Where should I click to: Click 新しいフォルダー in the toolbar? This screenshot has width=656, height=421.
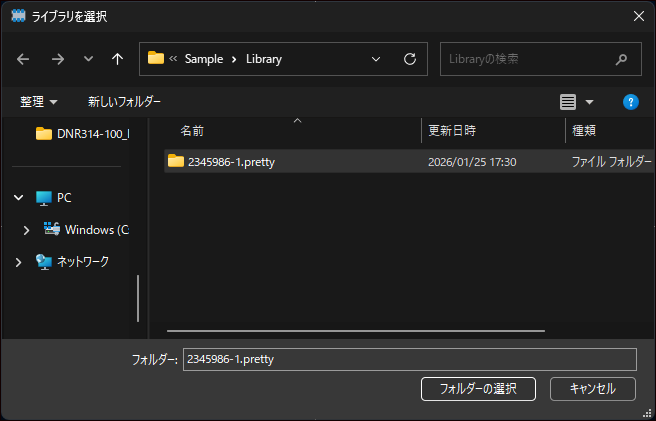pyautogui.click(x=124, y=102)
